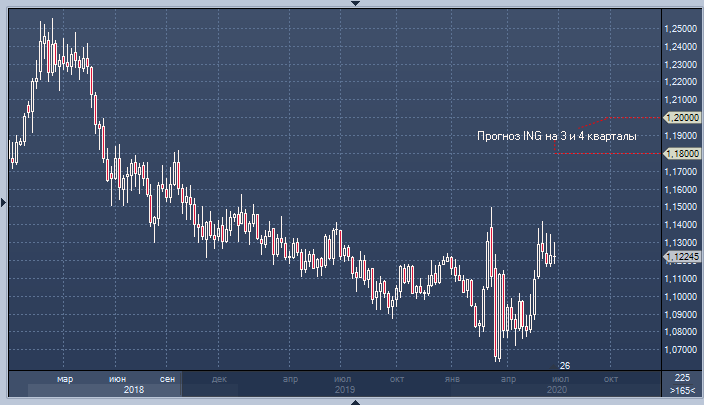The height and width of the screenshot is (405, 704).
Task: Click the left edge panel arrow
Action: coord(3,202)
